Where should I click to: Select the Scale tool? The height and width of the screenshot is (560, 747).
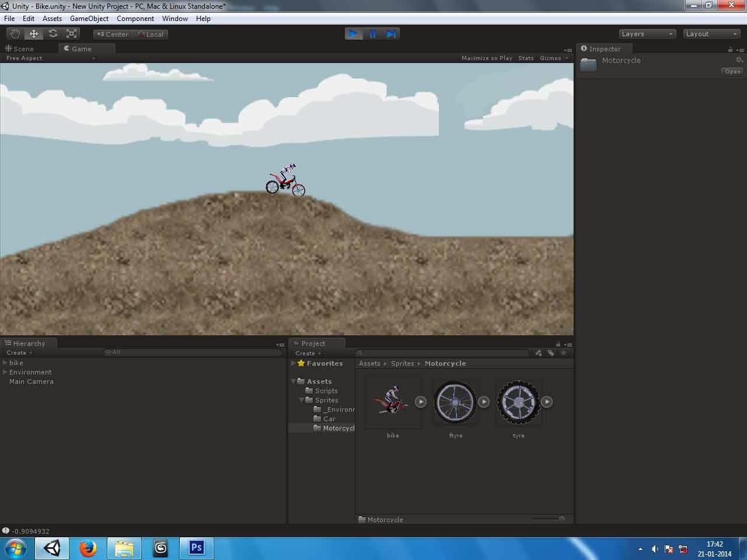(x=71, y=33)
